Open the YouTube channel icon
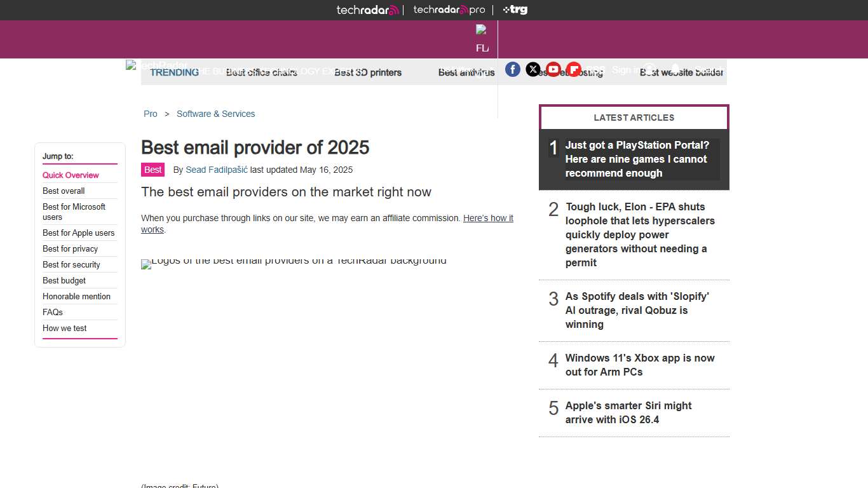The width and height of the screenshot is (868, 488). (553, 69)
